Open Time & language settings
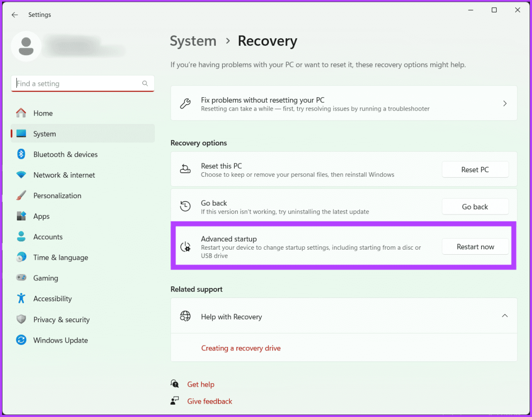This screenshot has height=417, width=532. [x=61, y=258]
